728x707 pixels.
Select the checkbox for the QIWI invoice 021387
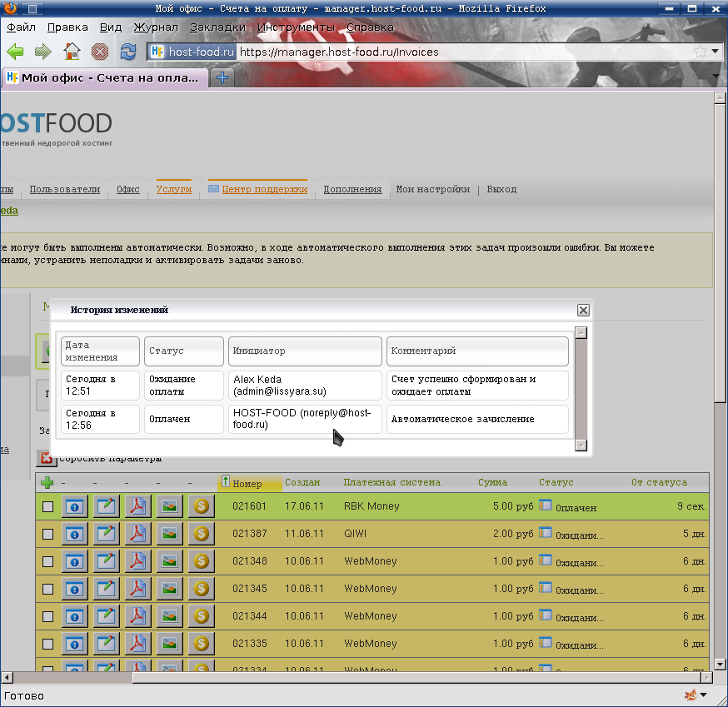point(47,534)
